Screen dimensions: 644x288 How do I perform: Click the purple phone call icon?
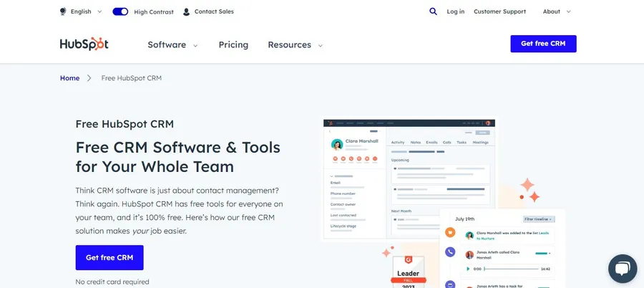point(450,251)
